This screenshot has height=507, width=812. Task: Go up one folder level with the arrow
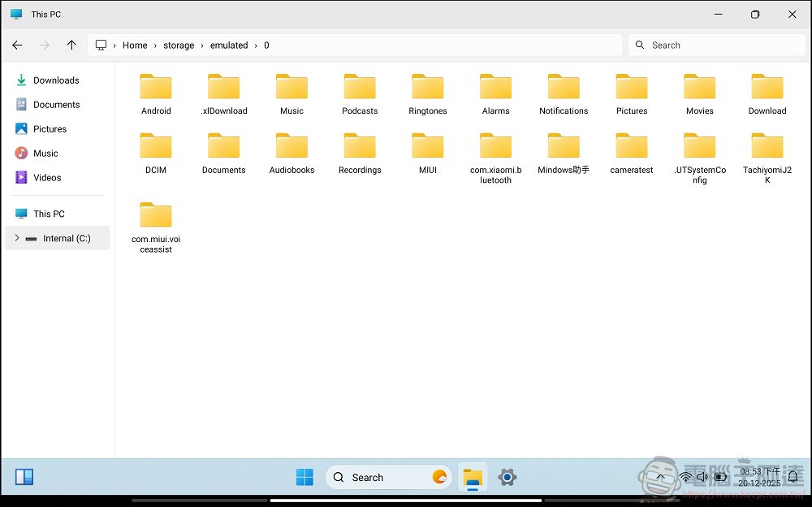click(71, 45)
